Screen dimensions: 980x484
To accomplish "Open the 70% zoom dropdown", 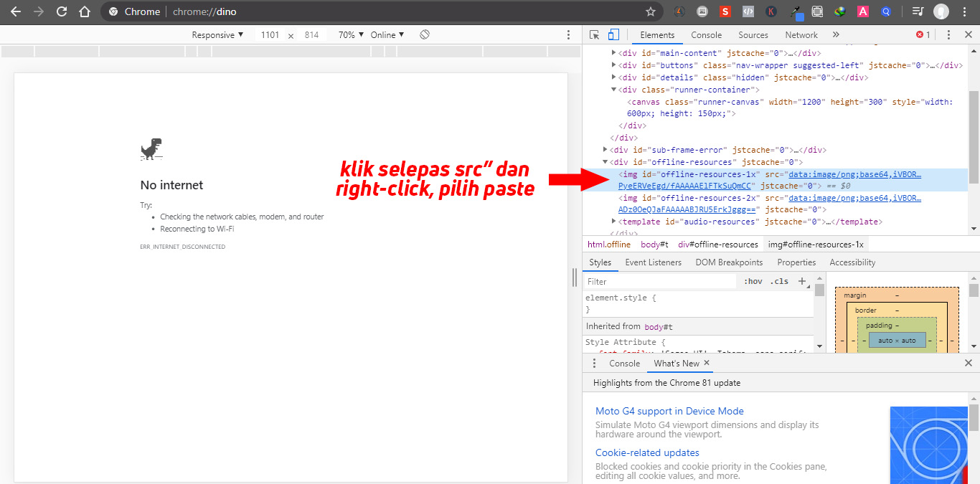I will (351, 34).
